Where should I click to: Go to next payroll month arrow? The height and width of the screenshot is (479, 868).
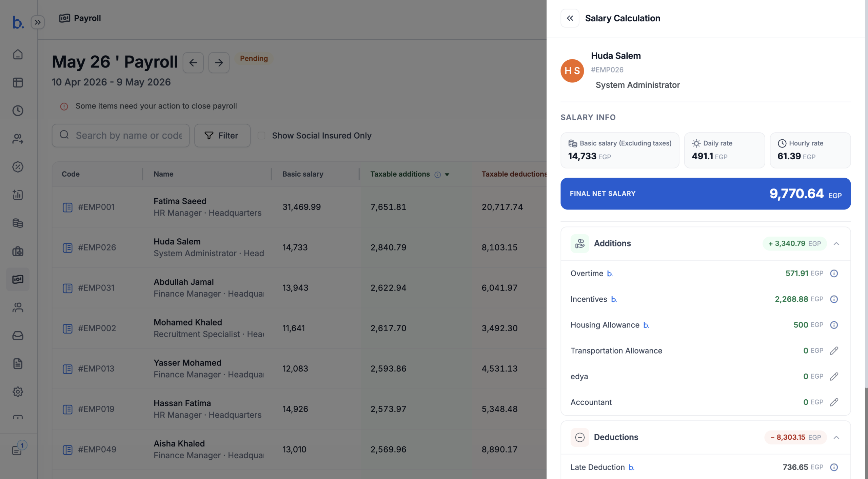coord(219,62)
